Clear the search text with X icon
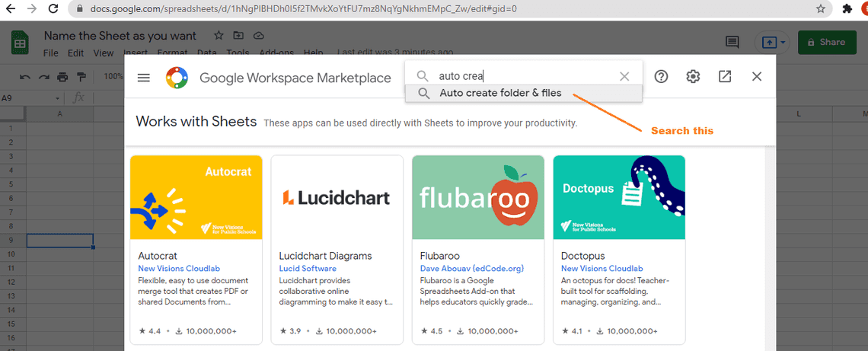 (624, 76)
